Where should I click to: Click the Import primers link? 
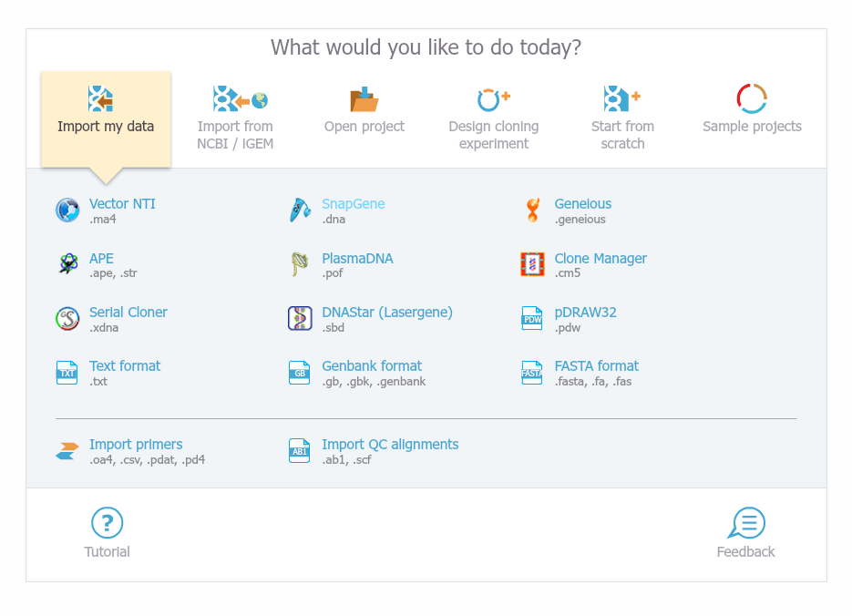pyautogui.click(x=136, y=445)
